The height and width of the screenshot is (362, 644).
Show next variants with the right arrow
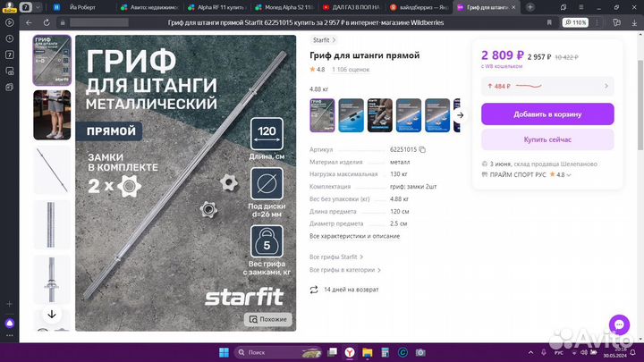click(x=460, y=115)
